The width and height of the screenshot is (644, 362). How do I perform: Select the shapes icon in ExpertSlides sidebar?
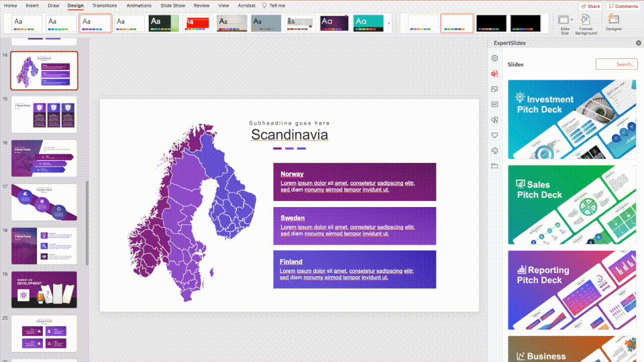tap(495, 120)
